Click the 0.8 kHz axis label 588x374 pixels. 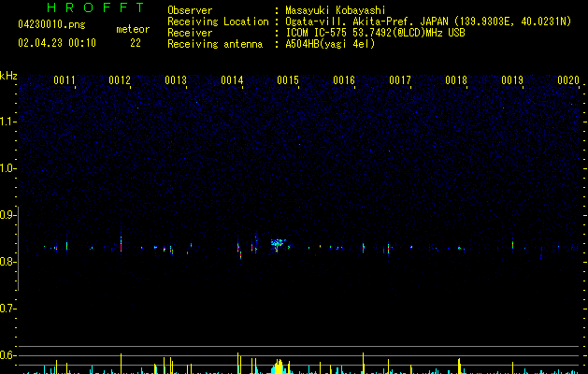pos(7,262)
